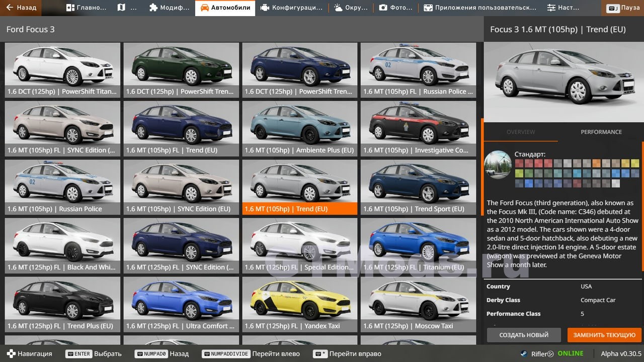The height and width of the screenshot is (362, 644).
Task: Click the Country label
Action: (x=498, y=286)
